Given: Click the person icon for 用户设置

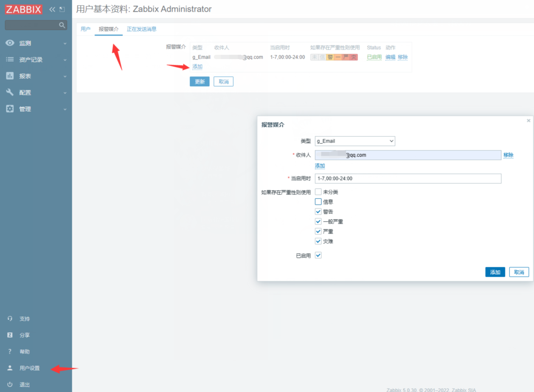Looking at the screenshot, I should (x=10, y=368).
